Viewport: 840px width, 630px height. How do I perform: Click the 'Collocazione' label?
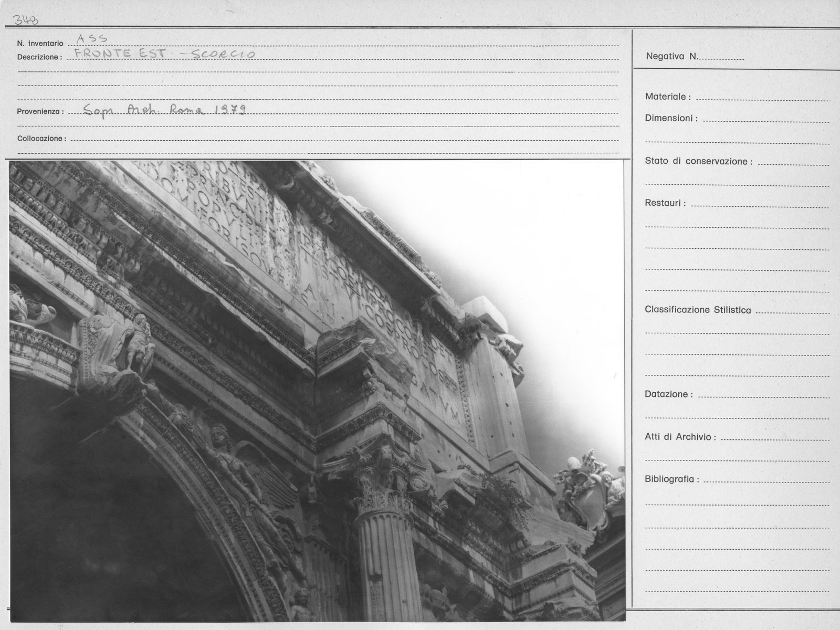point(41,139)
